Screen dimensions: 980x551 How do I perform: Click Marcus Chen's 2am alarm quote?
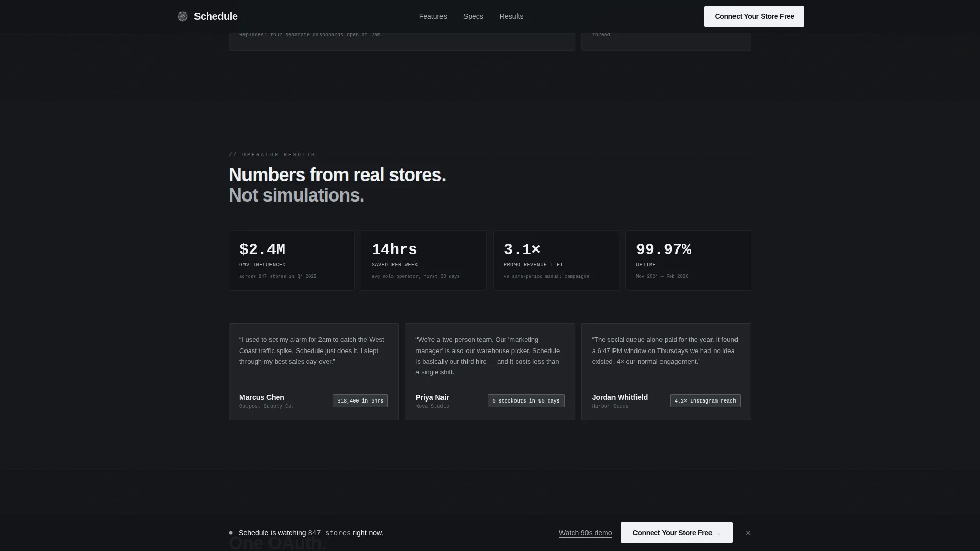312,350
